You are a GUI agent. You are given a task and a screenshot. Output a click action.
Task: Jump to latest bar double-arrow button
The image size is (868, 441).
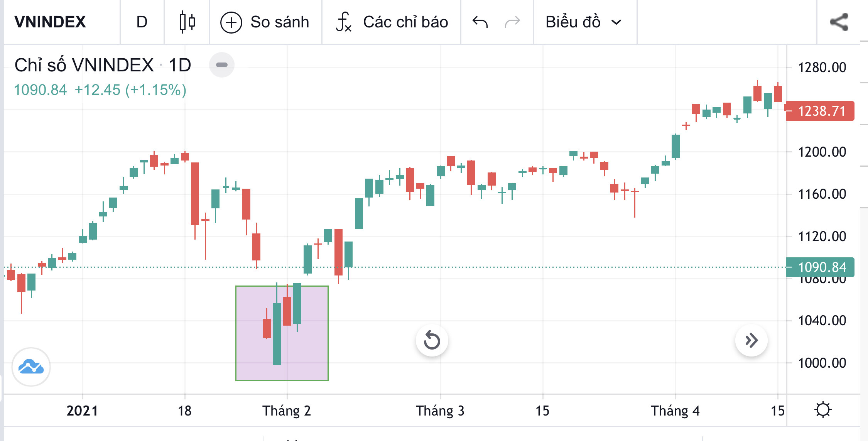tap(751, 340)
